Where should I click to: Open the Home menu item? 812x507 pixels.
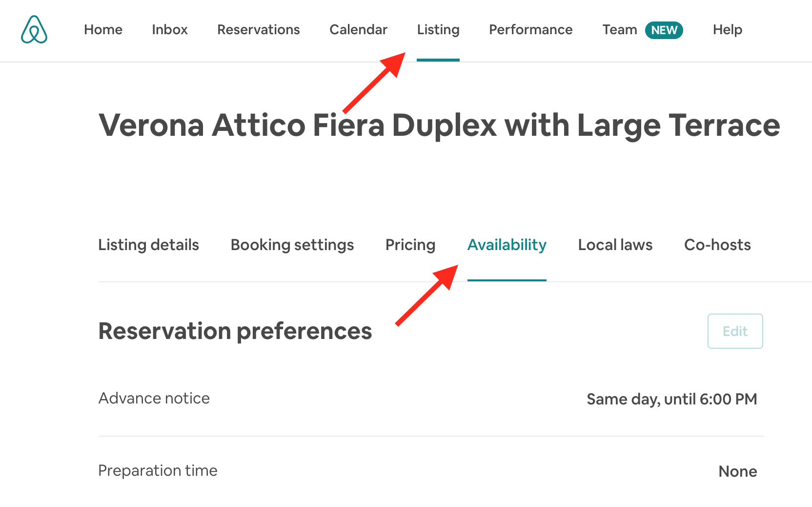click(x=103, y=30)
